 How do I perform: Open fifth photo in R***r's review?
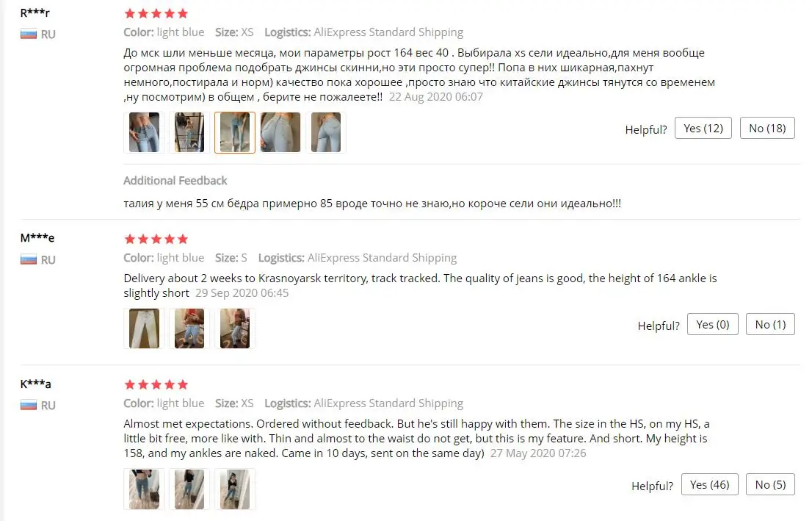coord(326,132)
